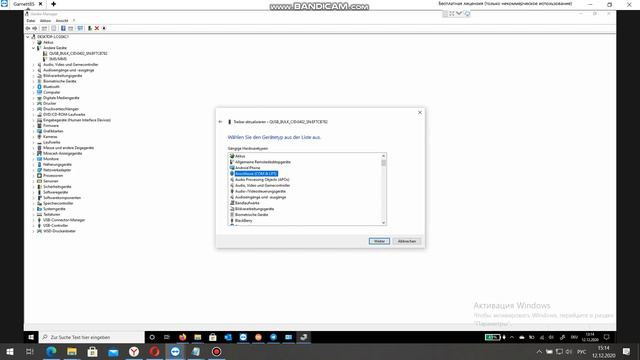
Task: Click the scan for hardware changes monitor icon
Action: (x=80, y=29)
